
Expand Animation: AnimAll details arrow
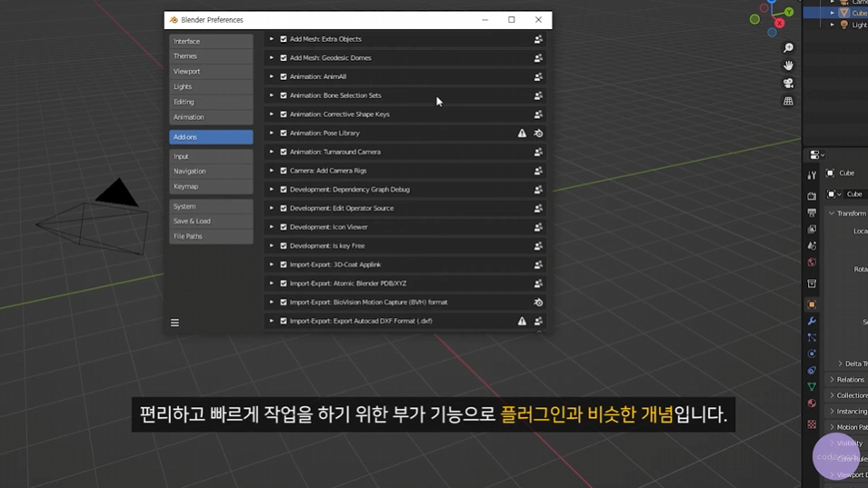coord(271,77)
